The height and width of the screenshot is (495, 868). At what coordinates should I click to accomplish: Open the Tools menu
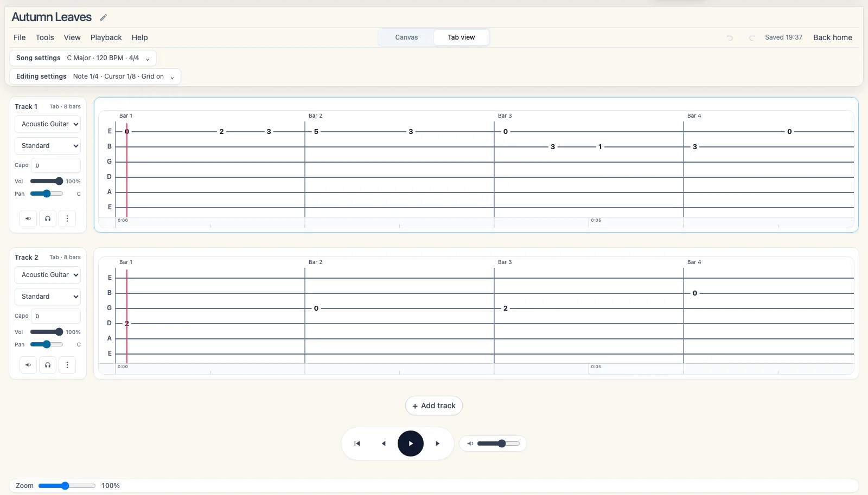[44, 37]
